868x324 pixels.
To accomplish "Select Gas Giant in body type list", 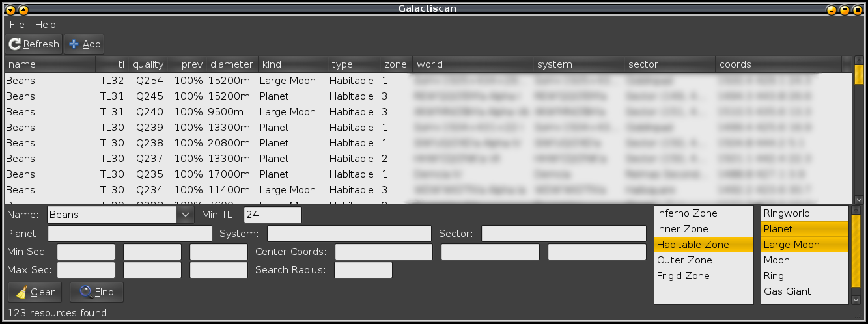I will [x=805, y=291].
